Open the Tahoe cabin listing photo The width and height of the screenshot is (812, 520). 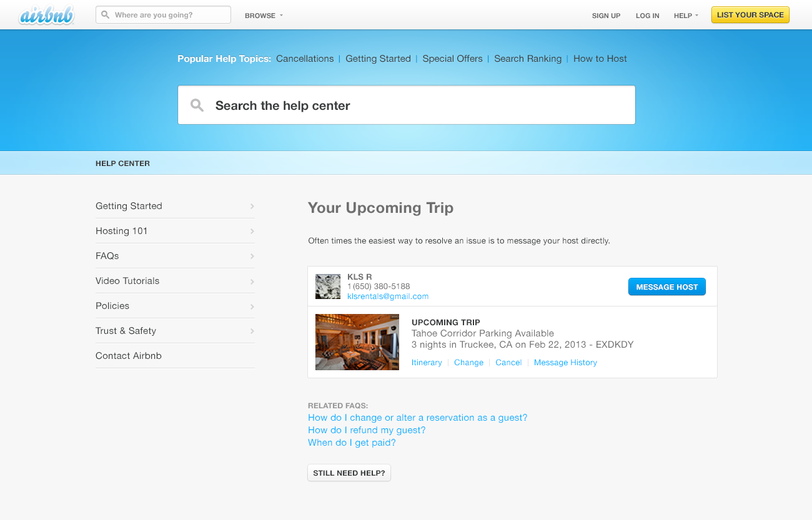coord(357,342)
